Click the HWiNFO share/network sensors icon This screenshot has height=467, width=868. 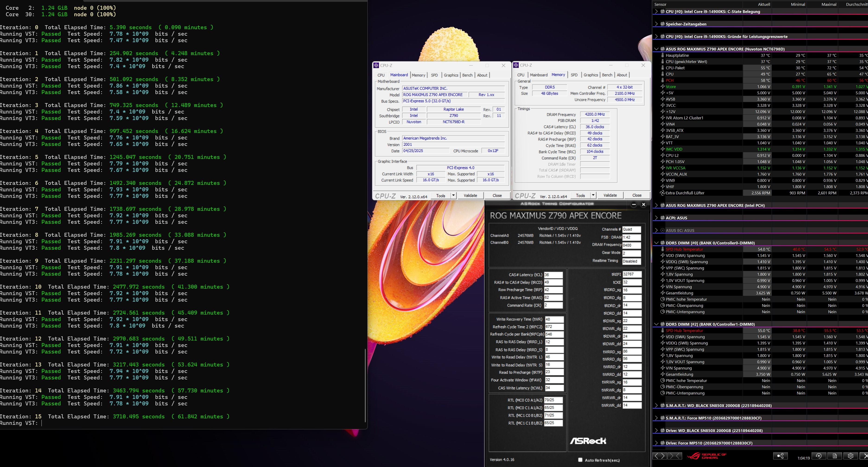780,456
